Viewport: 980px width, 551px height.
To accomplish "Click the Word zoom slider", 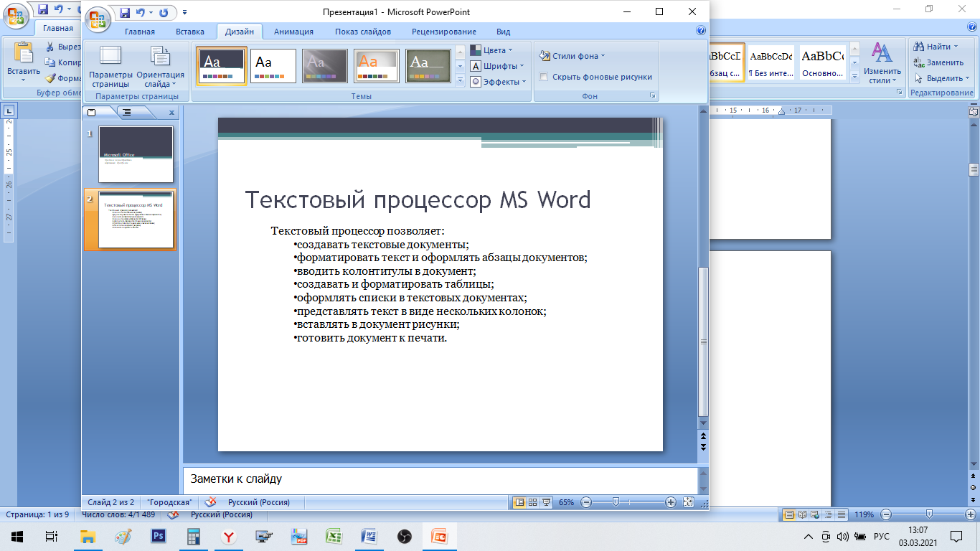I will click(929, 514).
